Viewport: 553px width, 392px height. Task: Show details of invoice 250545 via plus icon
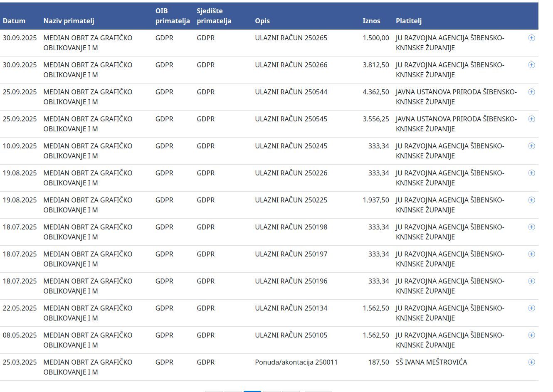(x=531, y=119)
